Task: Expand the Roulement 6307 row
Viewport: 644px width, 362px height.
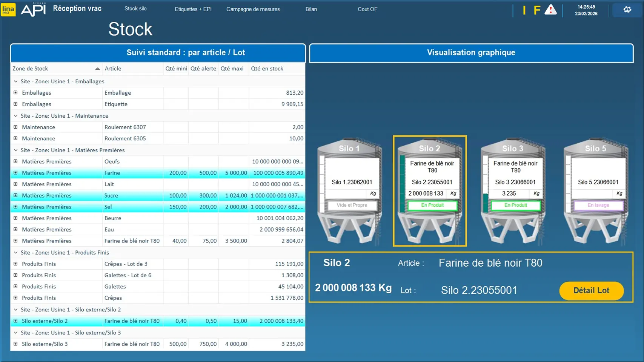Action: (x=15, y=127)
